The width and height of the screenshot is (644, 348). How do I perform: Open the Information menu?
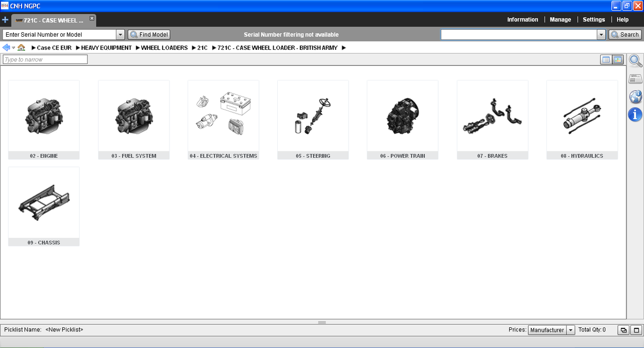click(x=522, y=20)
